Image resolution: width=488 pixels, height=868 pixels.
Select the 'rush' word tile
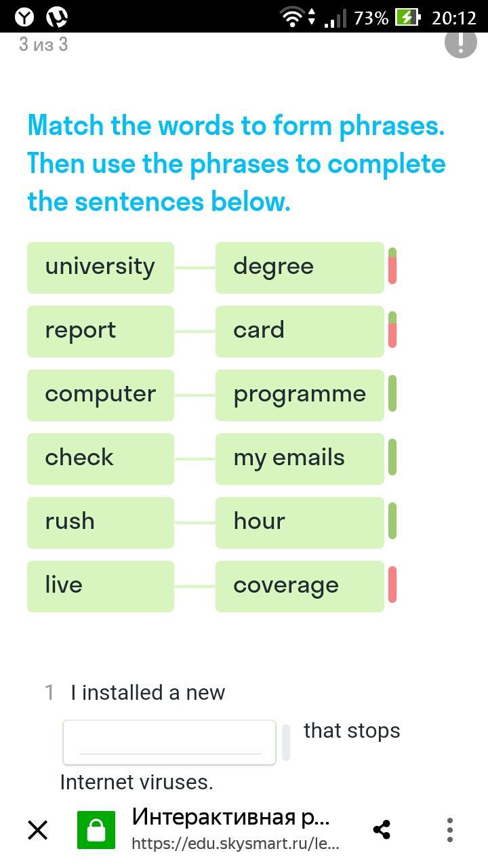[100, 523]
